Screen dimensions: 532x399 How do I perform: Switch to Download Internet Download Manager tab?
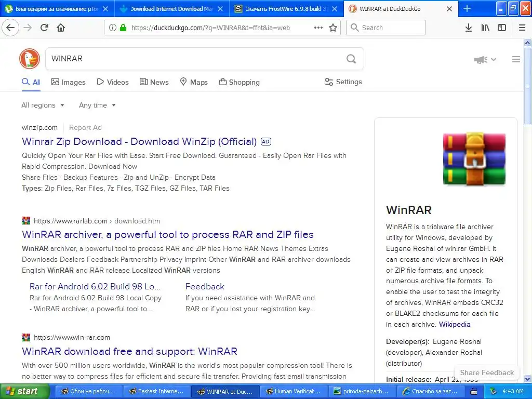(171, 9)
